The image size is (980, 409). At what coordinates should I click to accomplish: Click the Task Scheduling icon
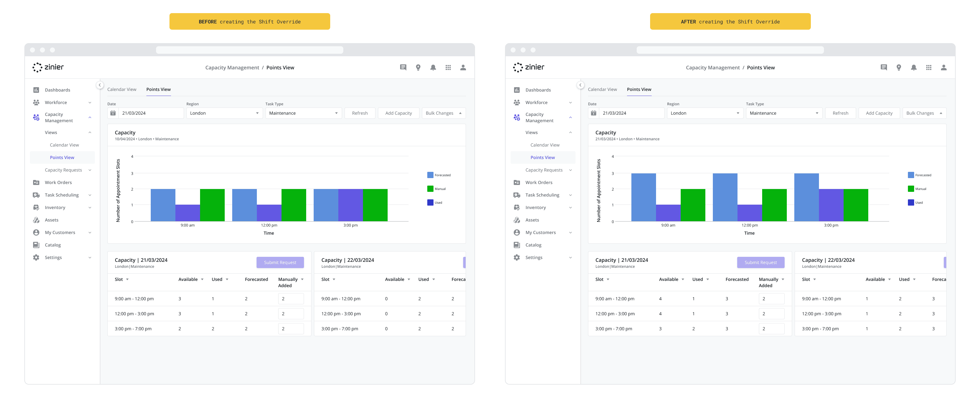pos(36,195)
